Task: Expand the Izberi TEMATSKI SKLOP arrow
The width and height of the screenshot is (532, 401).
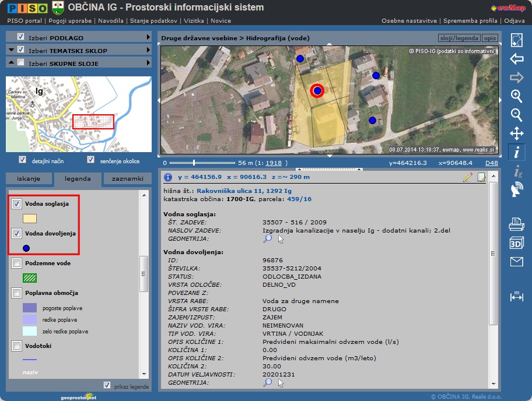Action: 149,51
